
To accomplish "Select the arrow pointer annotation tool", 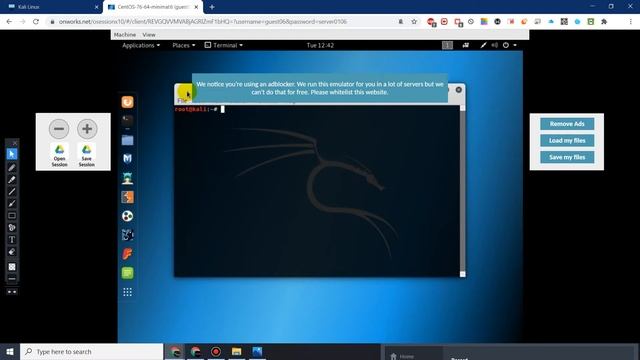I will (x=12, y=154).
